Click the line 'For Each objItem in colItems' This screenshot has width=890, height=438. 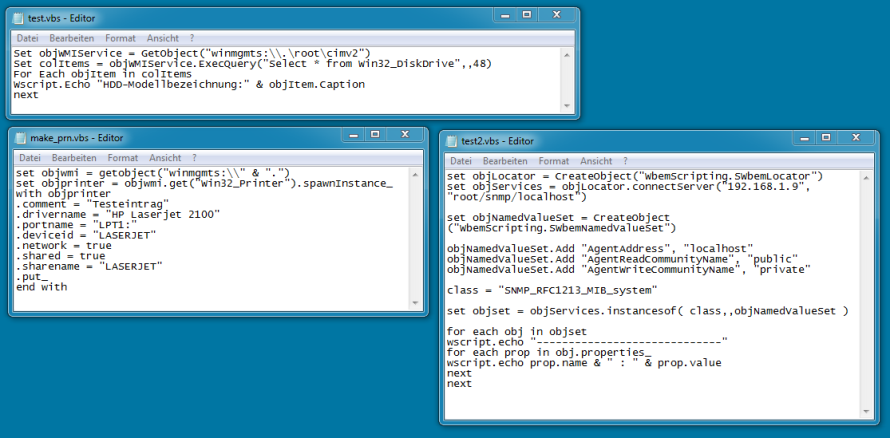coord(103,74)
